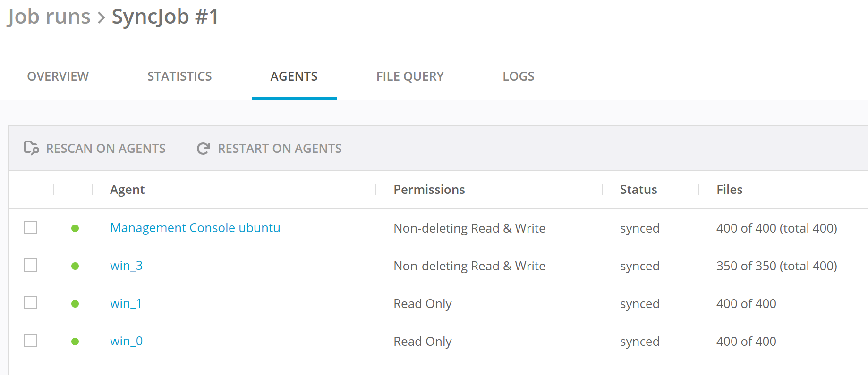The image size is (868, 375).
Task: Tick the checkbox for Management Console ubuntu
Action: 31,227
